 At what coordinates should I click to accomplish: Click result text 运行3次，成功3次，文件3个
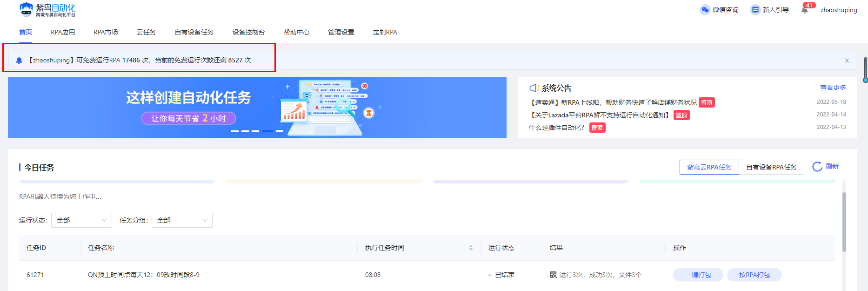601,275
